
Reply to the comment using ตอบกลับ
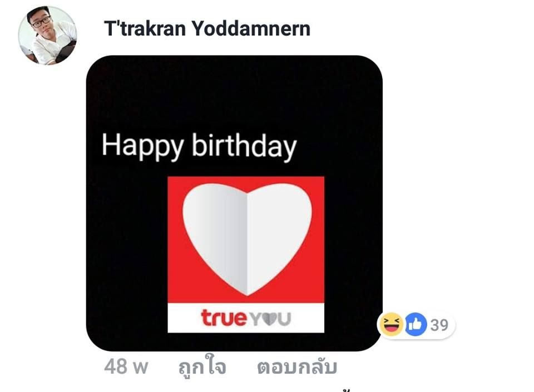click(297, 367)
